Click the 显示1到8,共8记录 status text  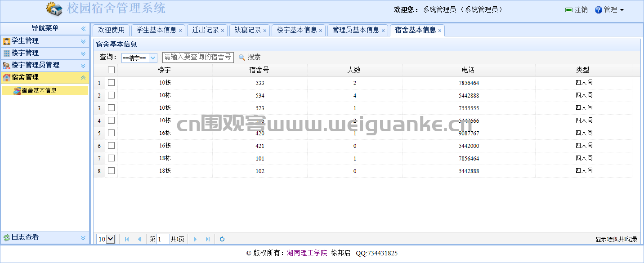tap(617, 240)
